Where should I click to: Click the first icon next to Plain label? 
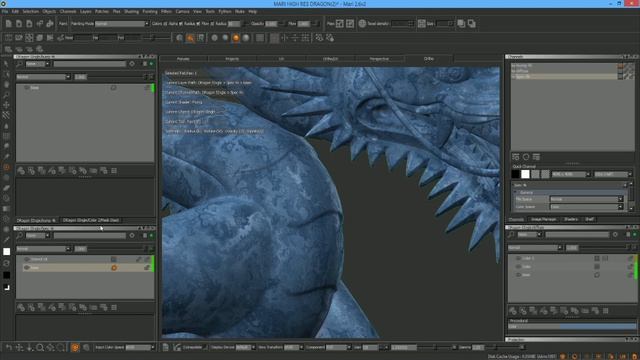340,24
